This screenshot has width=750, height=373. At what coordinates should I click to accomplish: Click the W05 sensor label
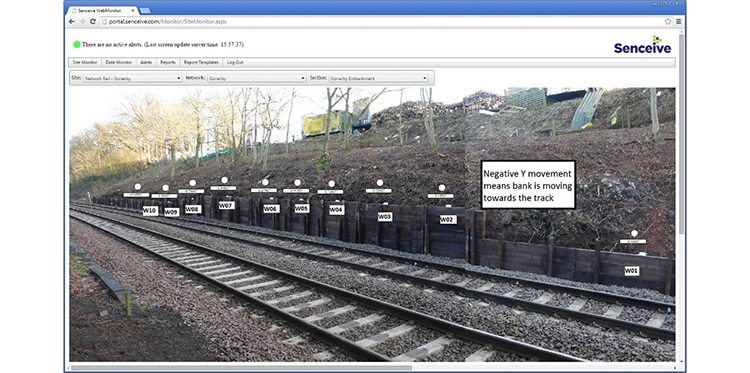[x=302, y=208]
